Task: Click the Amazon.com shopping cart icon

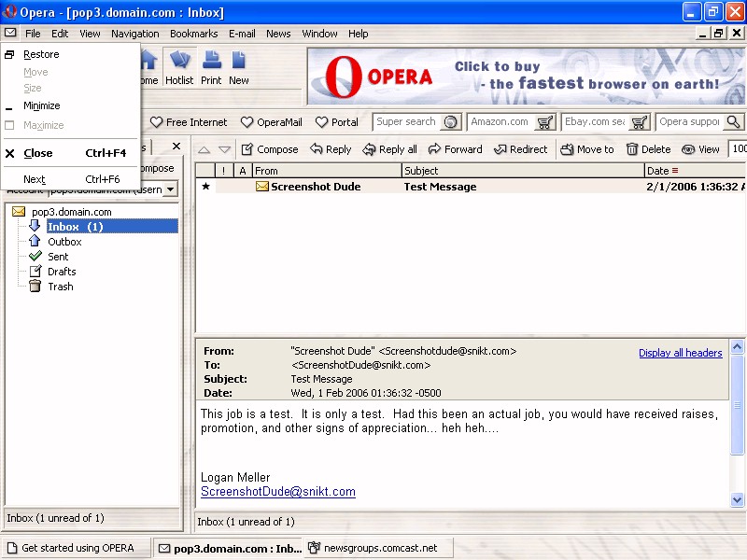Action: point(544,122)
